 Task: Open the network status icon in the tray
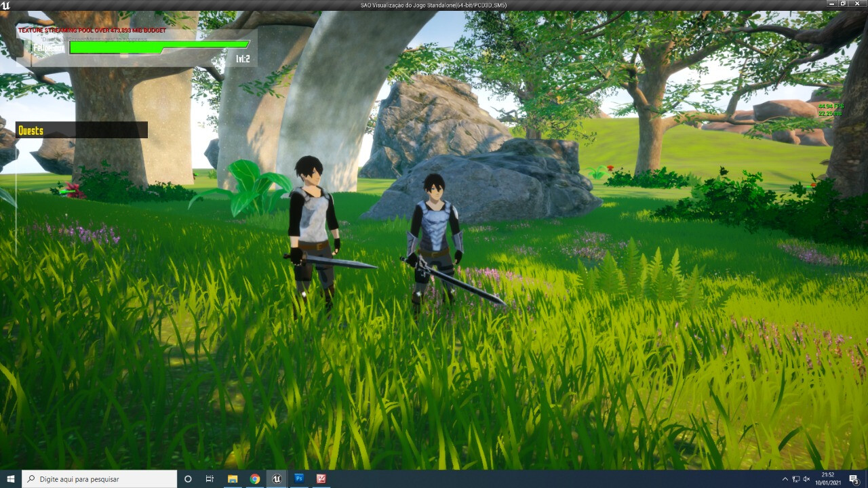point(796,479)
